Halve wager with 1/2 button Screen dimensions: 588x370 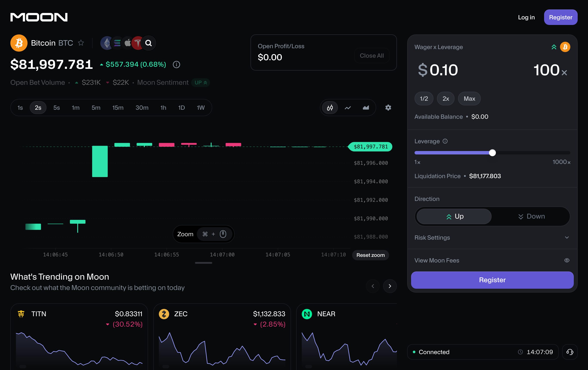(424, 99)
